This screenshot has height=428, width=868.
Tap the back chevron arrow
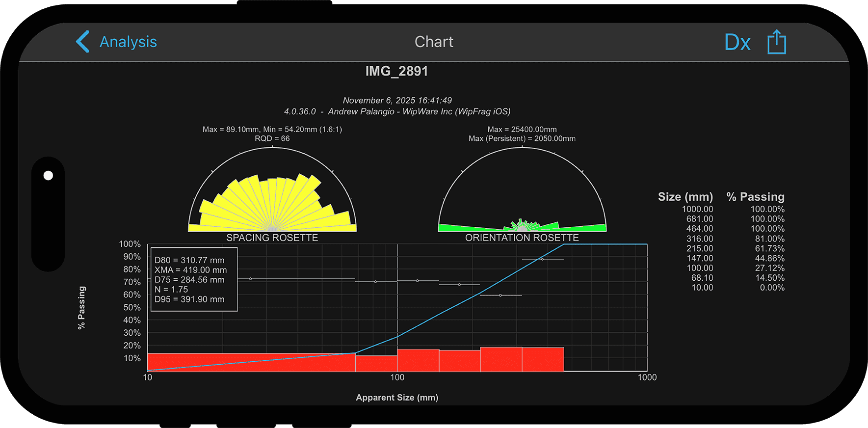coord(82,42)
